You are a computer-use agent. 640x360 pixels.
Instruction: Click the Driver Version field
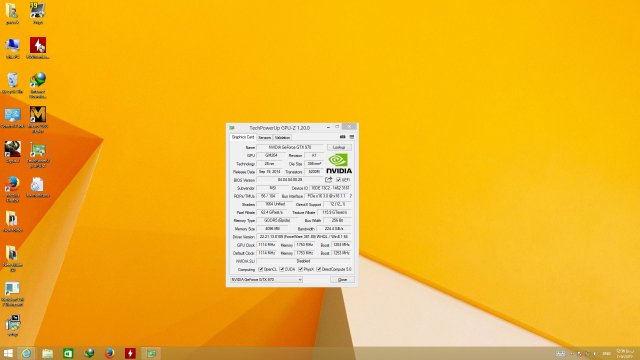coord(304,237)
